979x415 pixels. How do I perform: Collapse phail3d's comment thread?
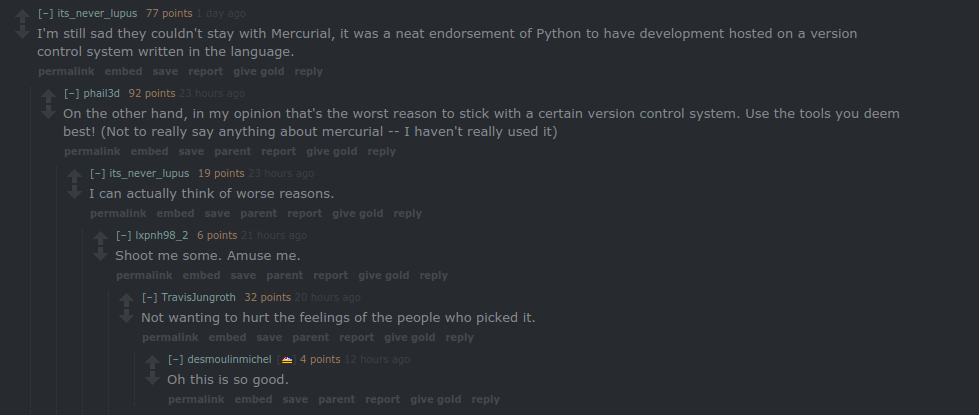tap(71, 93)
